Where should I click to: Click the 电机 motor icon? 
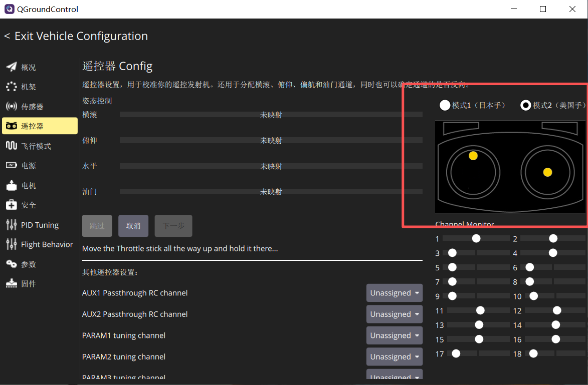tap(11, 185)
